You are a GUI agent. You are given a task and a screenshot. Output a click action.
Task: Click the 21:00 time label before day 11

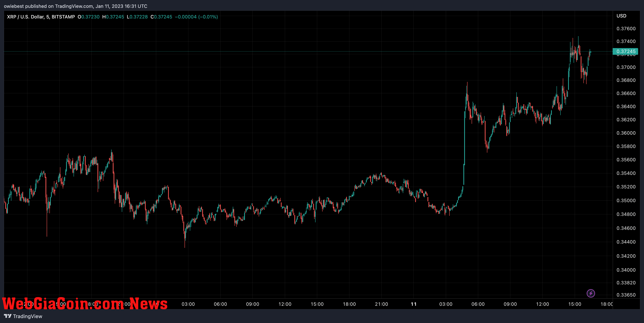pyautogui.click(x=381, y=304)
